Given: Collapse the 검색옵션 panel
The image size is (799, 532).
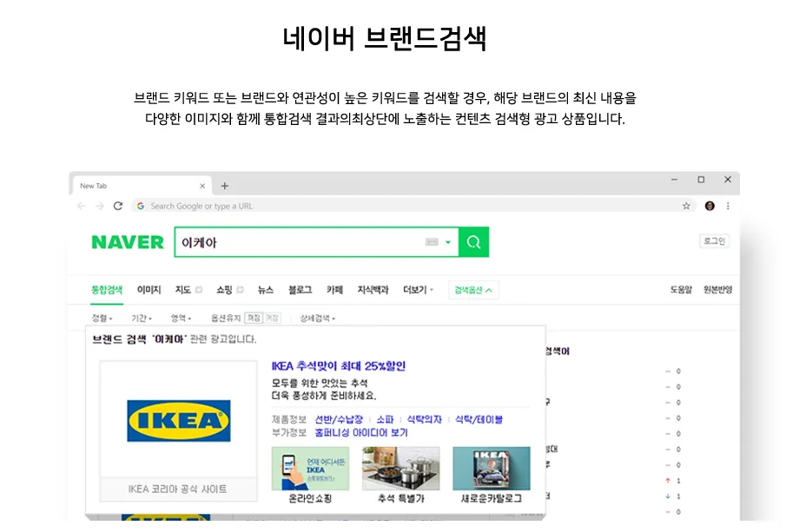Looking at the screenshot, I should (x=473, y=290).
